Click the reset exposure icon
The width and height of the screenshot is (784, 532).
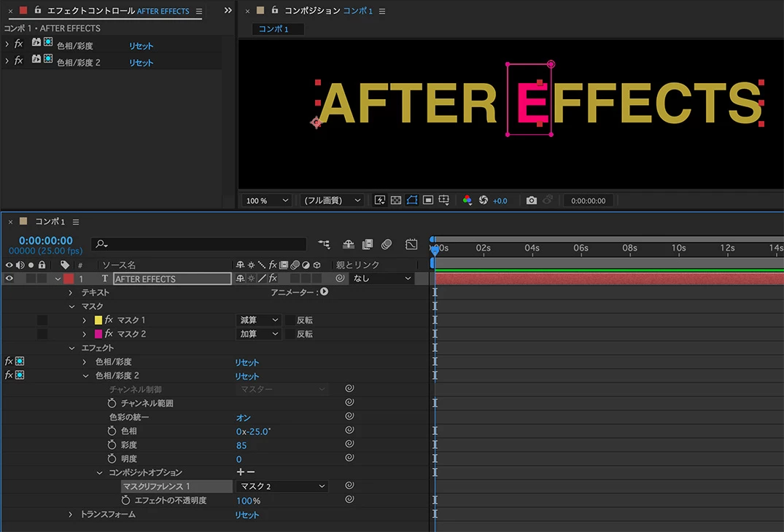click(483, 200)
